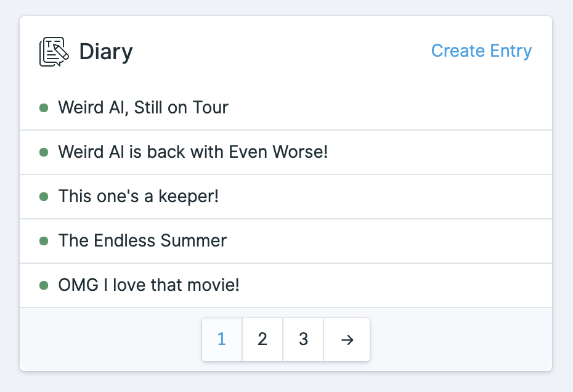Image resolution: width=573 pixels, height=392 pixels.
Task: Click the Create Entry link
Action: (x=481, y=51)
